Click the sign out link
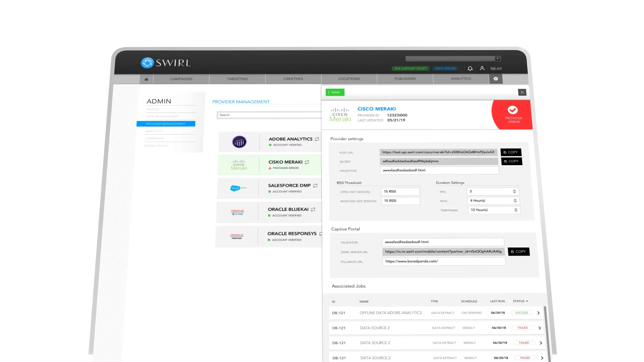The width and height of the screenshot is (644, 362). pyautogui.click(x=496, y=68)
